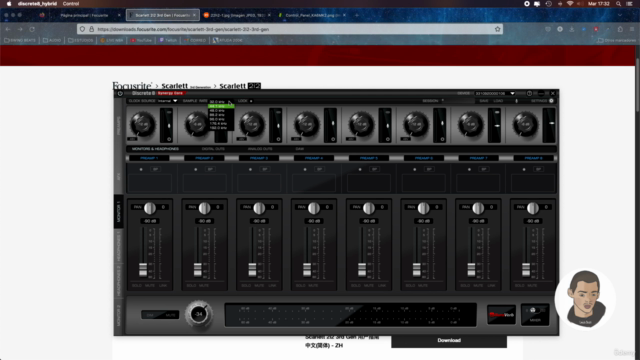640x360 pixels.
Task: Toggle Solo on Preamp 1 channel strip
Action: pos(137,285)
